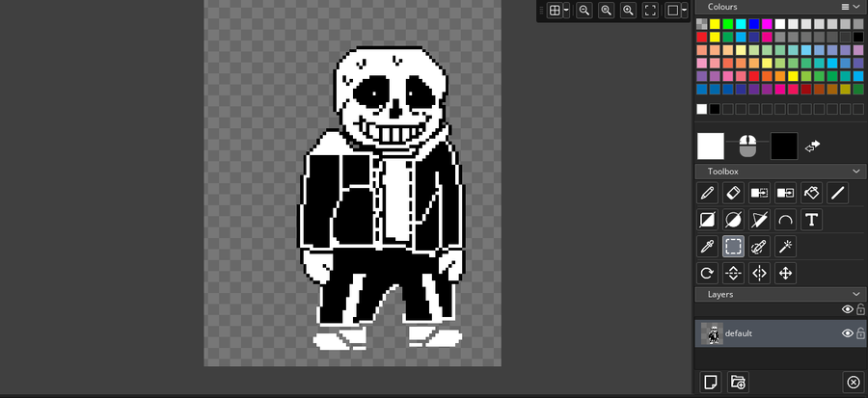Pick the black swatch ending second row
The image size is (868, 398).
(858, 37)
